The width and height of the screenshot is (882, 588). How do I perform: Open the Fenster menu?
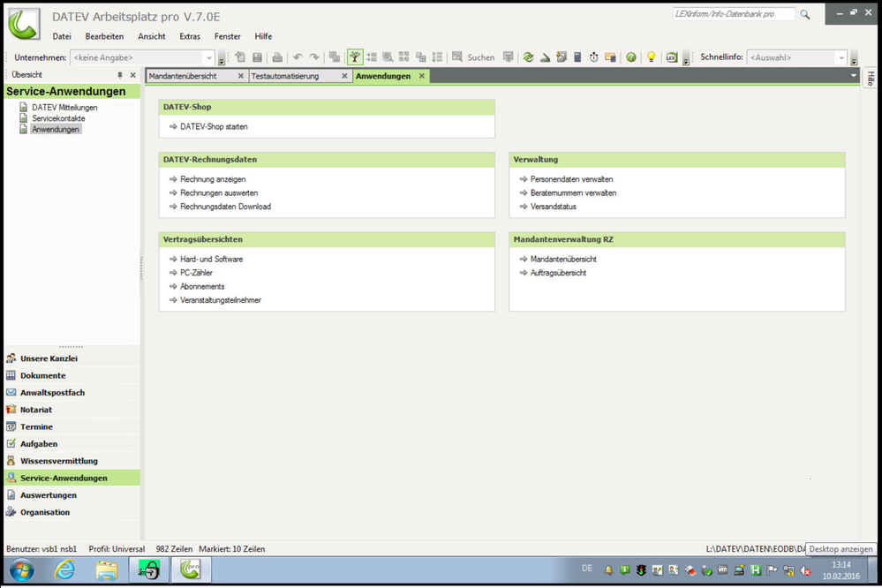click(x=227, y=36)
